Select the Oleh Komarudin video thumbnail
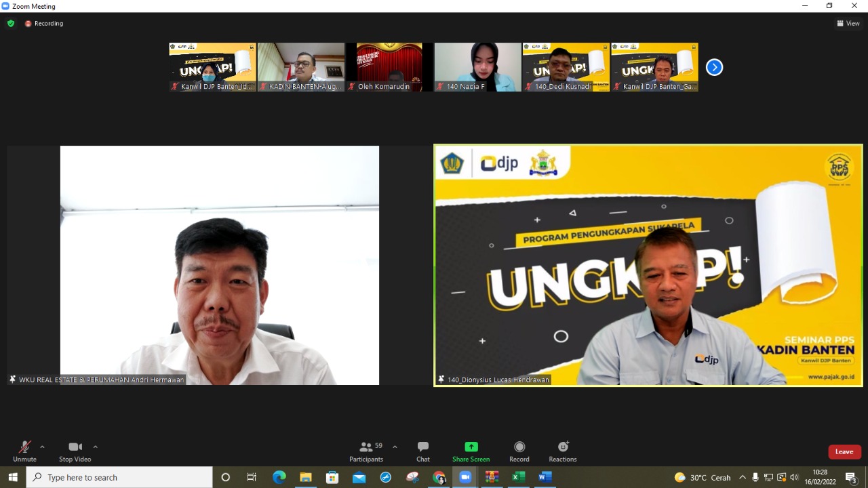The image size is (868, 488). coord(389,67)
